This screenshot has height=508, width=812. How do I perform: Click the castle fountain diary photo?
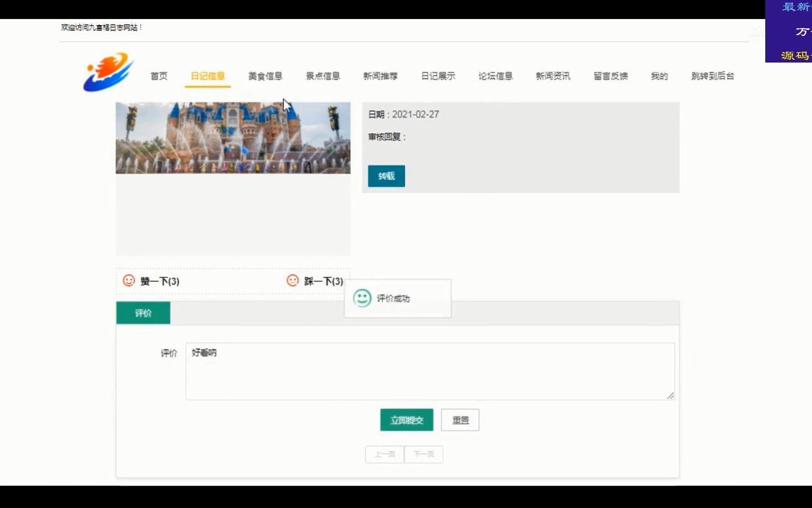point(233,138)
